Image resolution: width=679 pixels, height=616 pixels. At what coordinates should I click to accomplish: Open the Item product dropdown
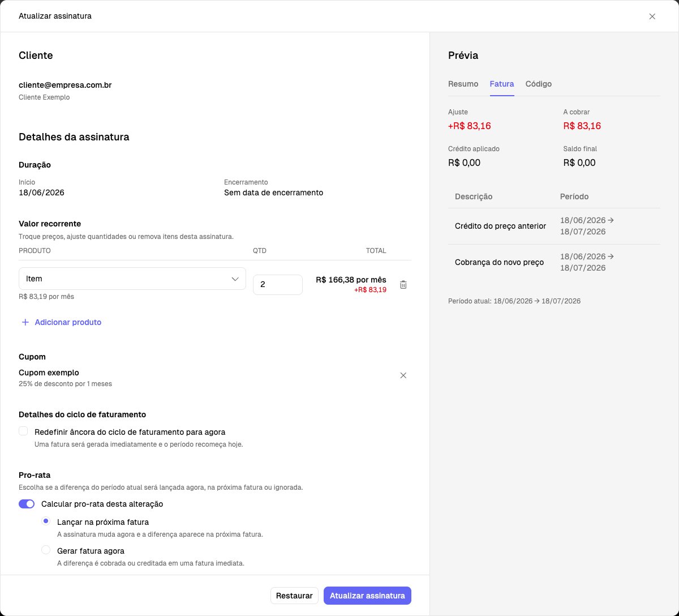point(132,279)
